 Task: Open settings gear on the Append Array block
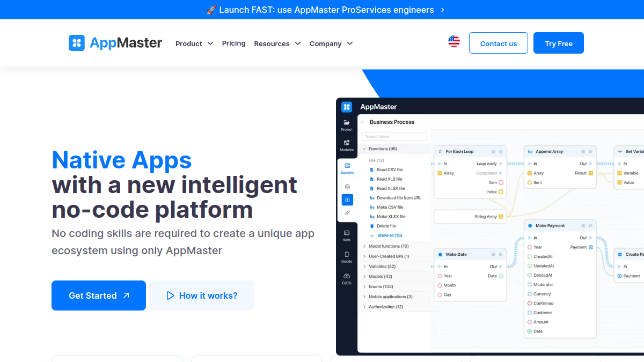point(590,151)
